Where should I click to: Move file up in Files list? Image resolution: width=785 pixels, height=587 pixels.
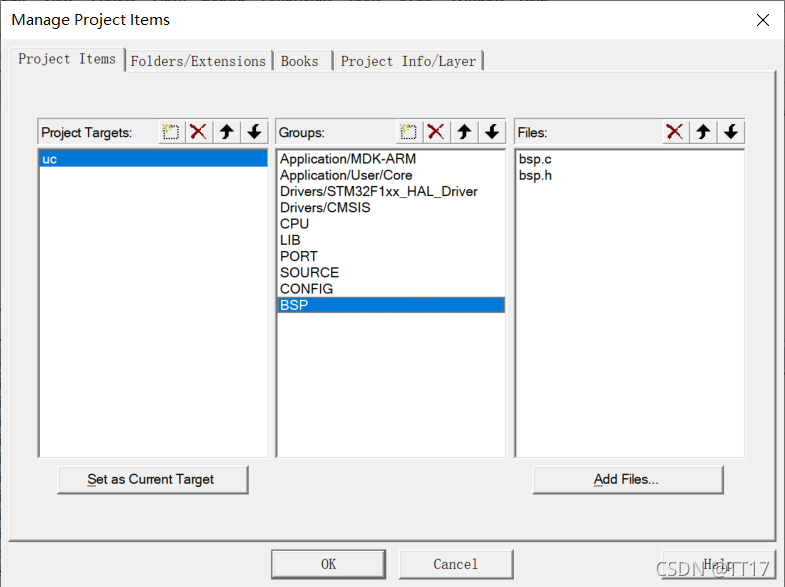[703, 132]
